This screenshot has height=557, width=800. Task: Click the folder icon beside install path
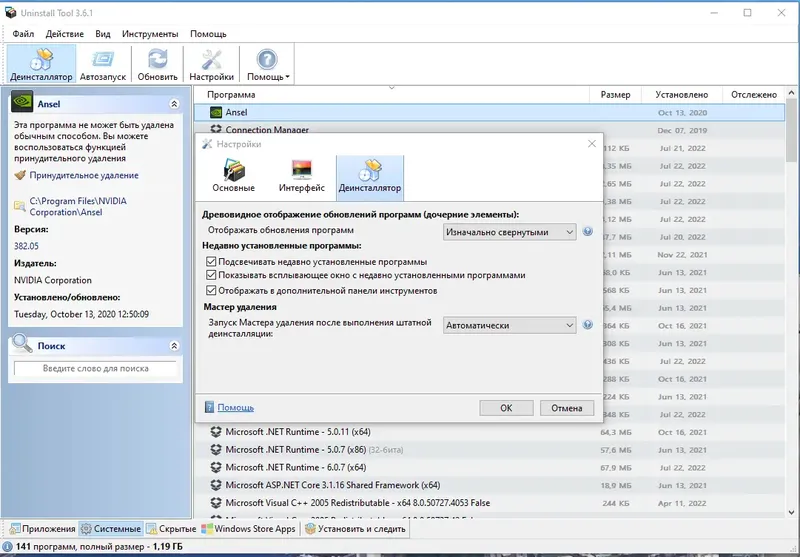tap(19, 206)
